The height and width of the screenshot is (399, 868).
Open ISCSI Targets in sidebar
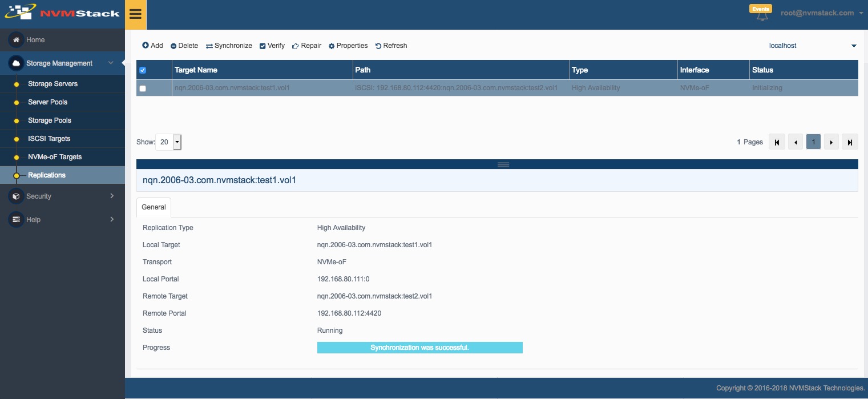(49, 139)
